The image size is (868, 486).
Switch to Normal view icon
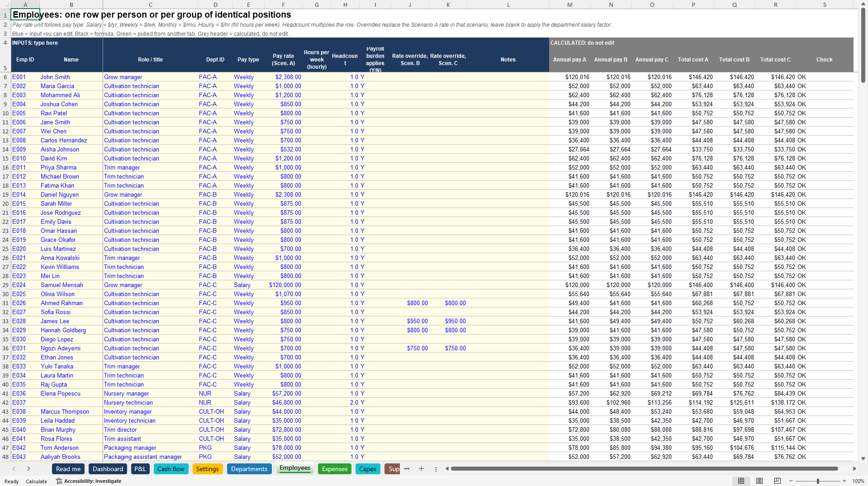pyautogui.click(x=741, y=481)
